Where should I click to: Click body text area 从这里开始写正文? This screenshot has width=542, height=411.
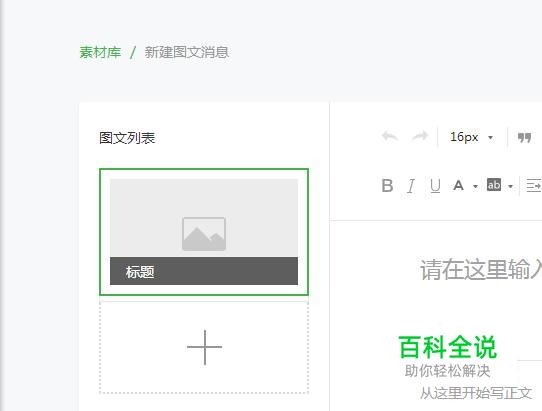(x=476, y=393)
